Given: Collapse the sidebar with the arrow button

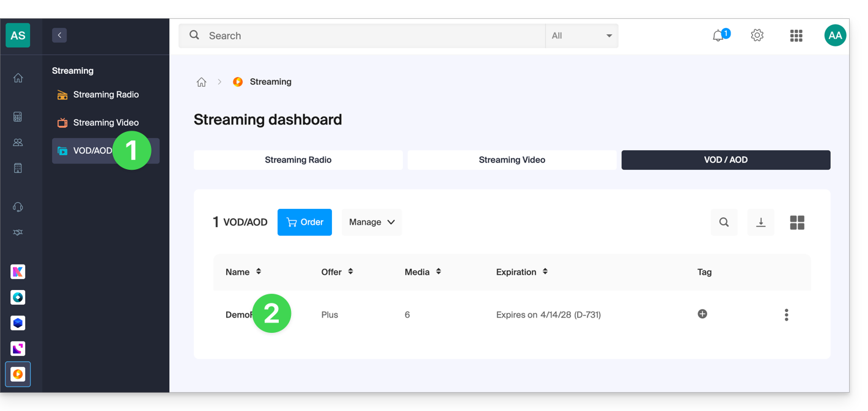Looking at the screenshot, I should click(59, 35).
